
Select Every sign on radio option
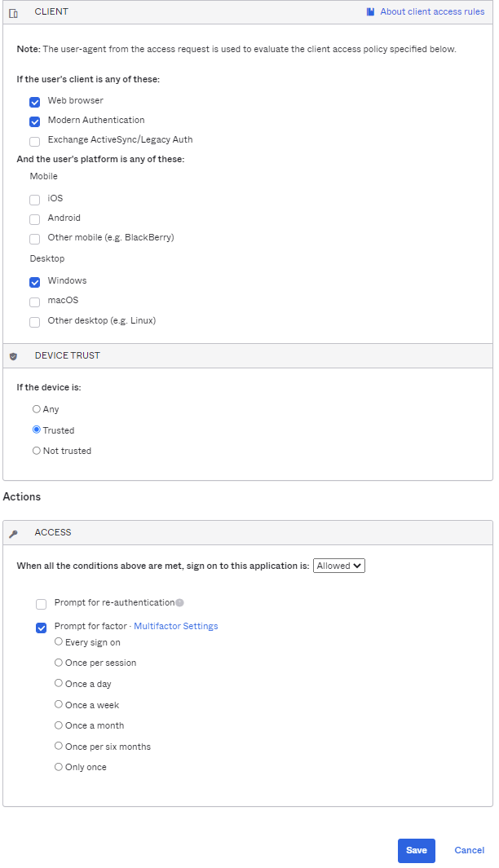coord(59,642)
